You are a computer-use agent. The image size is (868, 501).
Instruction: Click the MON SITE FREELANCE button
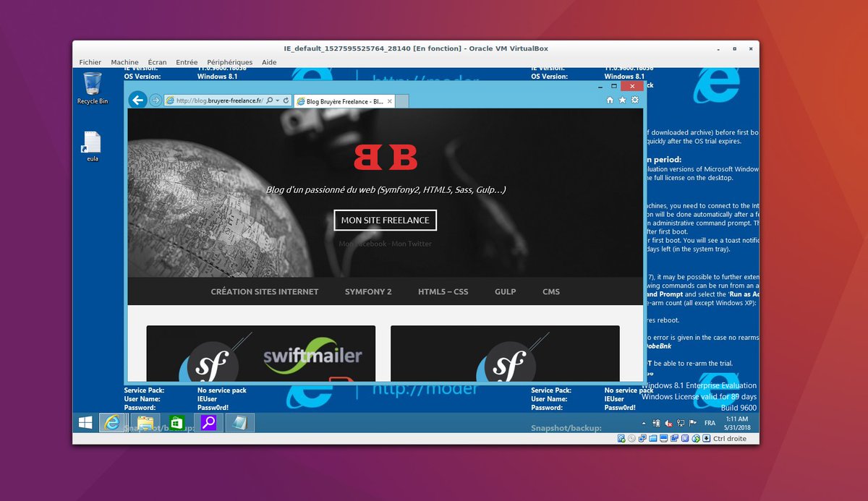coord(386,220)
